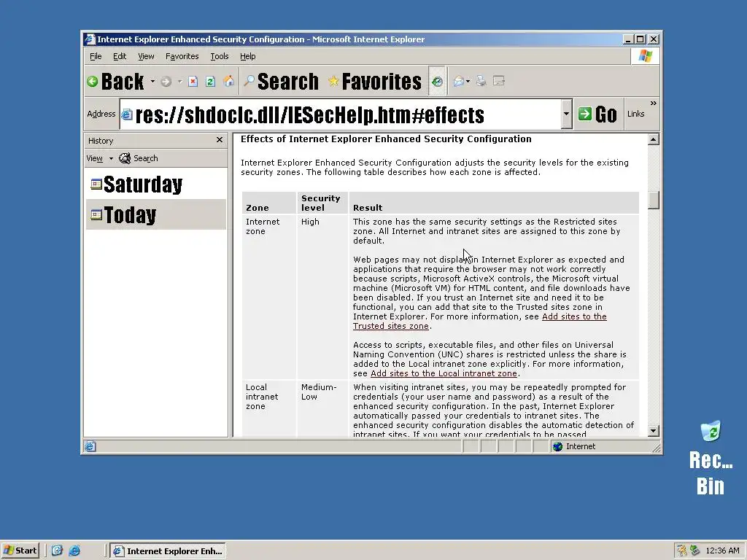The height and width of the screenshot is (560, 747).
Task: Click the first system tray icon
Action: click(x=682, y=551)
